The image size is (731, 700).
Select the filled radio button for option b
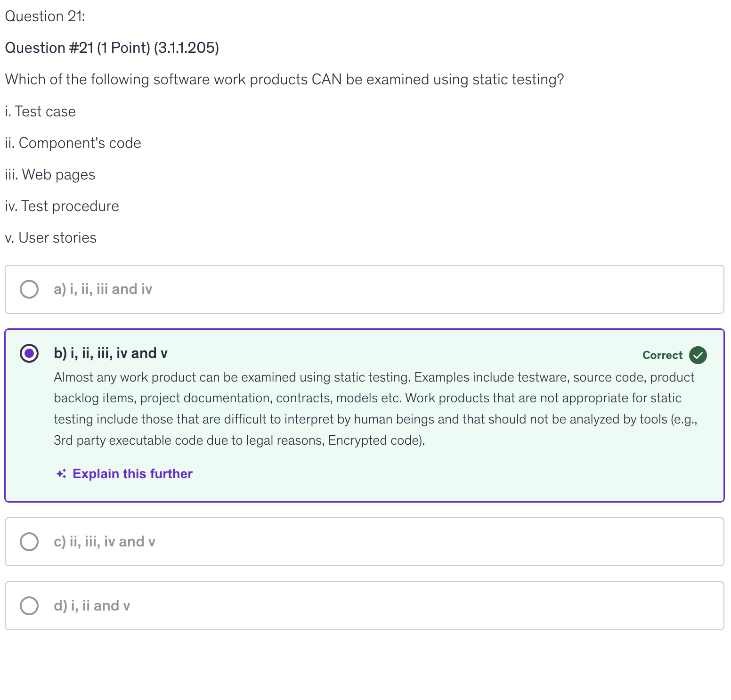click(x=29, y=353)
